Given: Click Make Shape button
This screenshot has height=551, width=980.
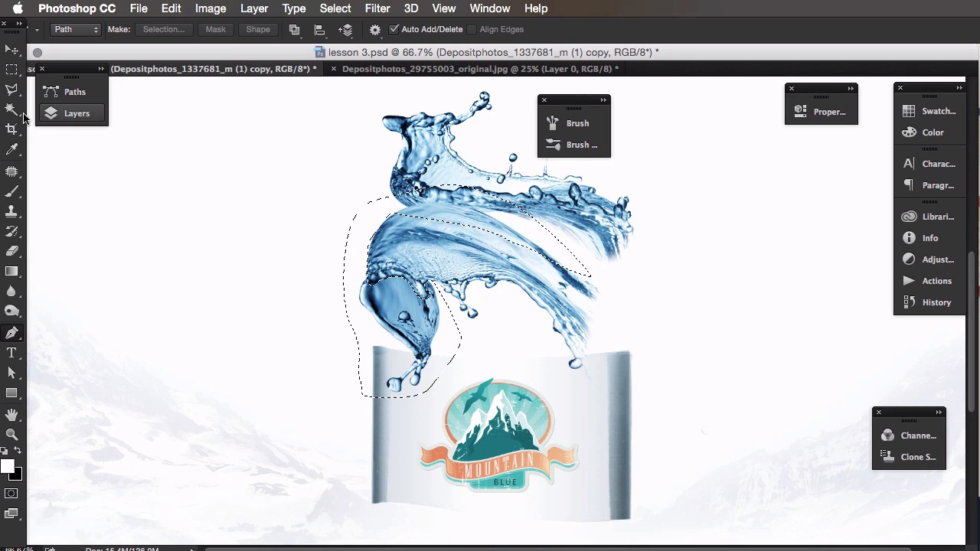Looking at the screenshot, I should (x=258, y=29).
